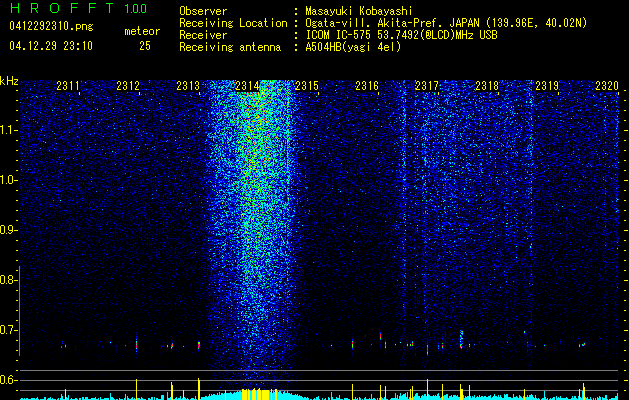Viewport: 629px width, 400px height.
Task: Click the 0.7 kHz frequency label
Action: tap(9, 330)
